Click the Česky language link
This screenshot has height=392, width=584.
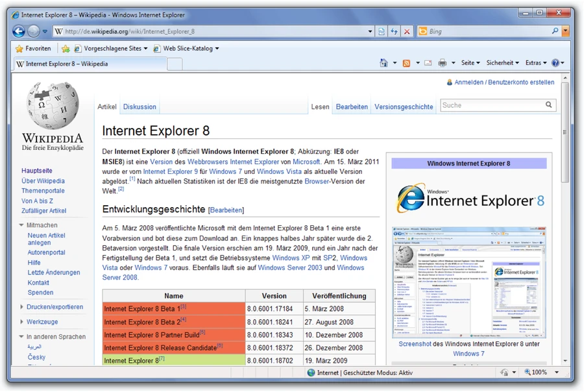pyautogui.click(x=36, y=358)
